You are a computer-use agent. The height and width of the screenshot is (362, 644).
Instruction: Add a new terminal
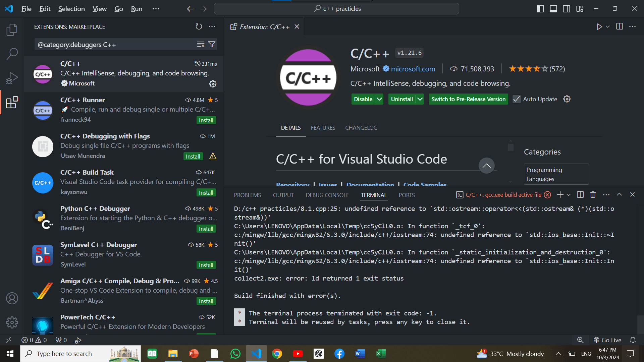[x=560, y=195]
